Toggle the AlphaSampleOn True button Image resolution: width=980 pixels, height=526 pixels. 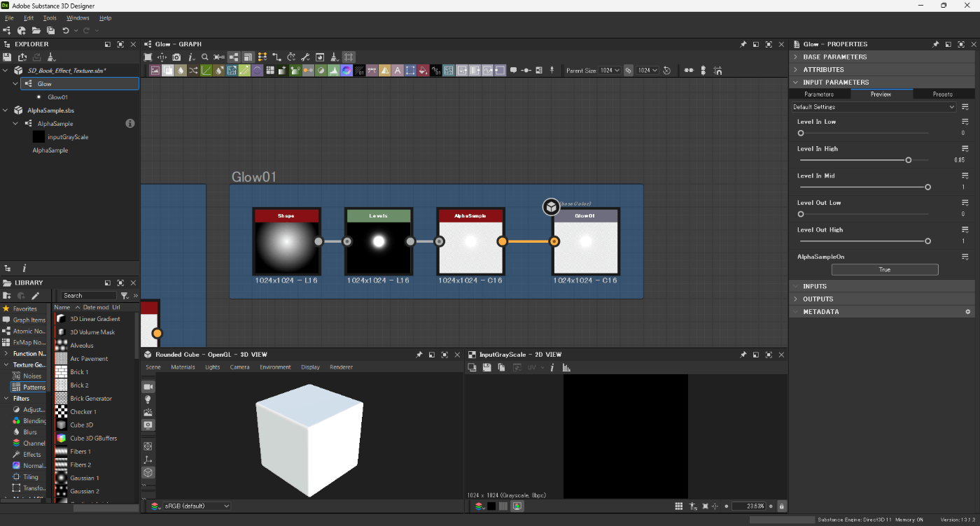[885, 269]
